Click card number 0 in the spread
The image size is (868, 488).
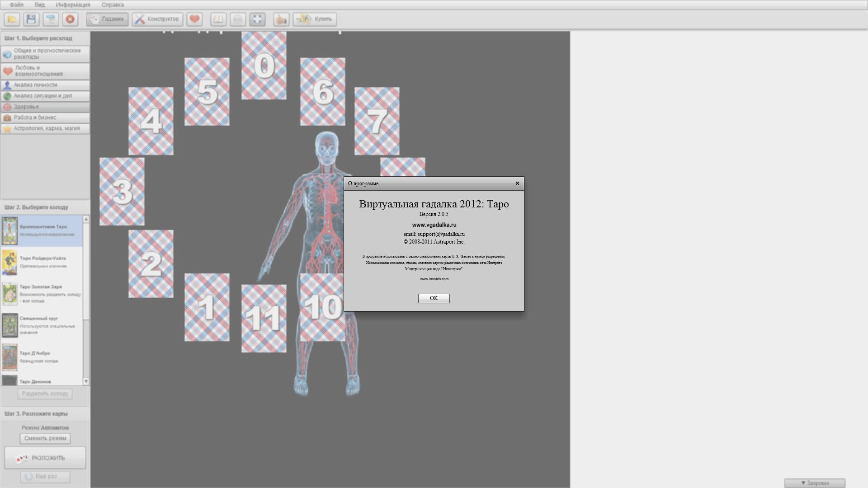pos(264,66)
